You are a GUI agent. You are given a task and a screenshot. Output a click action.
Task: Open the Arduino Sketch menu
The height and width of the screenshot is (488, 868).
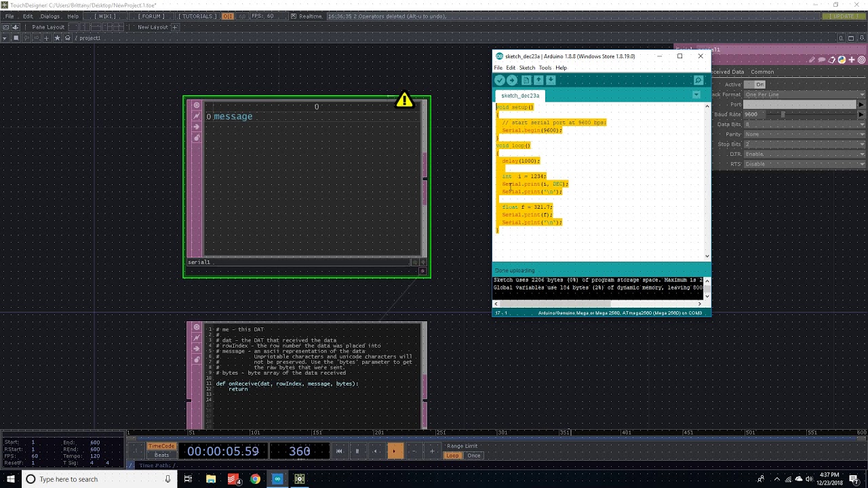click(x=527, y=68)
